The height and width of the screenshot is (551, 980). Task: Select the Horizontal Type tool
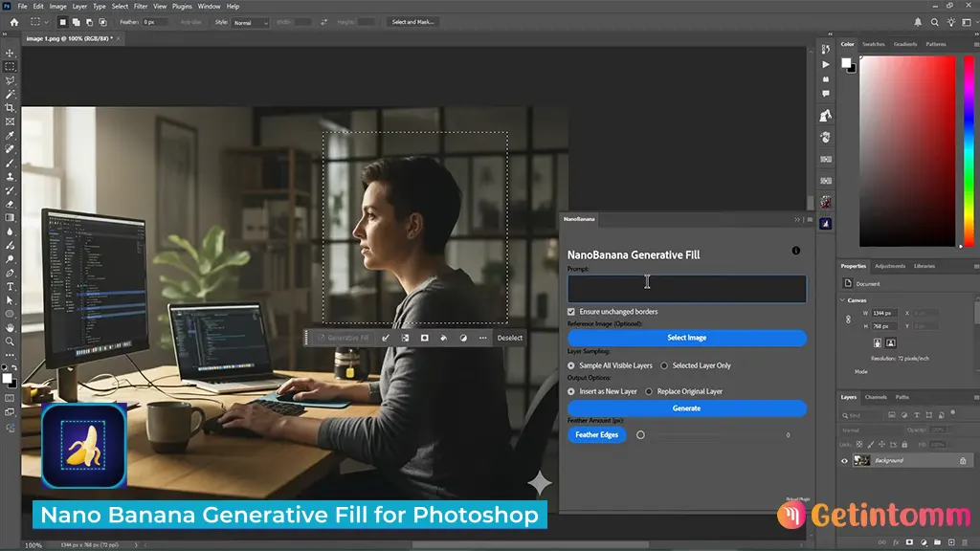click(x=10, y=287)
